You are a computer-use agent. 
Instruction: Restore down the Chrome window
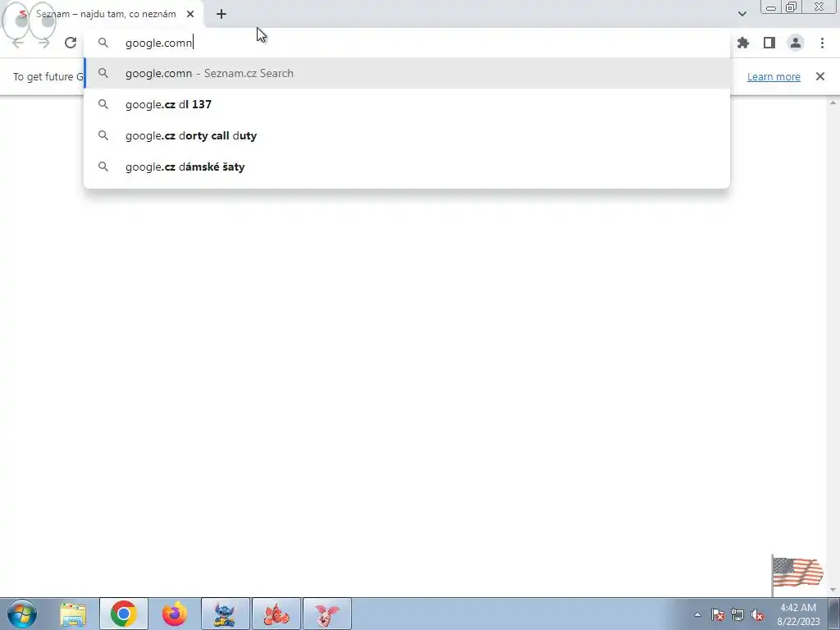pyautogui.click(x=792, y=7)
